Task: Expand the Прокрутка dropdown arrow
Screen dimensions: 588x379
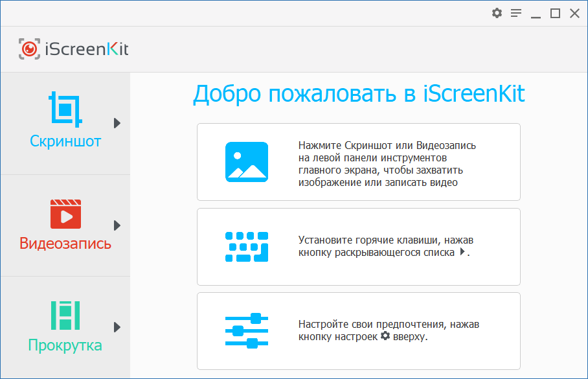Action: [117, 327]
